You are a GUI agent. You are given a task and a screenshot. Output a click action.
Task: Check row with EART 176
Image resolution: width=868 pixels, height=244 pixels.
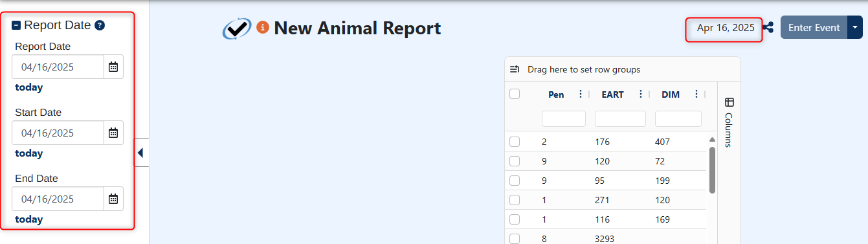515,142
